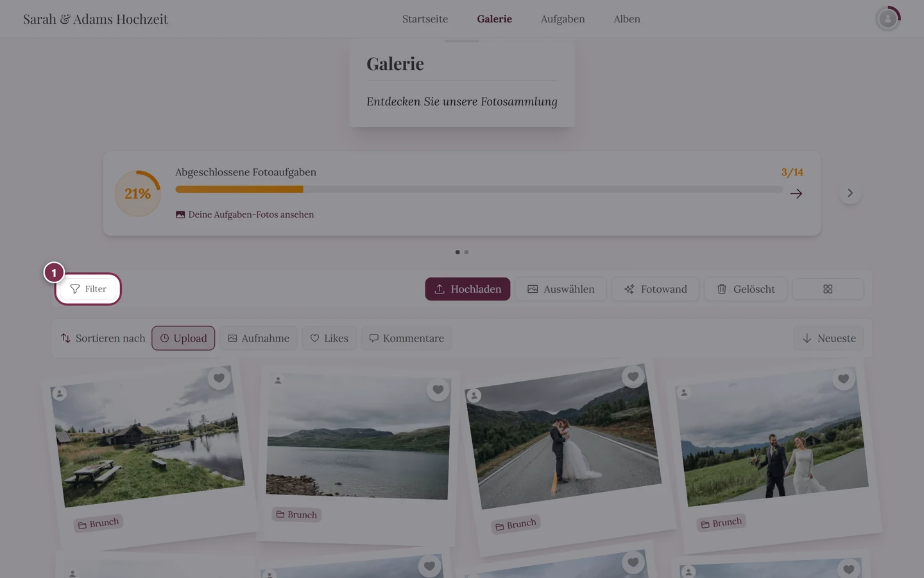Sort photos by Likes
Image resolution: width=924 pixels, height=578 pixels.
coord(329,338)
